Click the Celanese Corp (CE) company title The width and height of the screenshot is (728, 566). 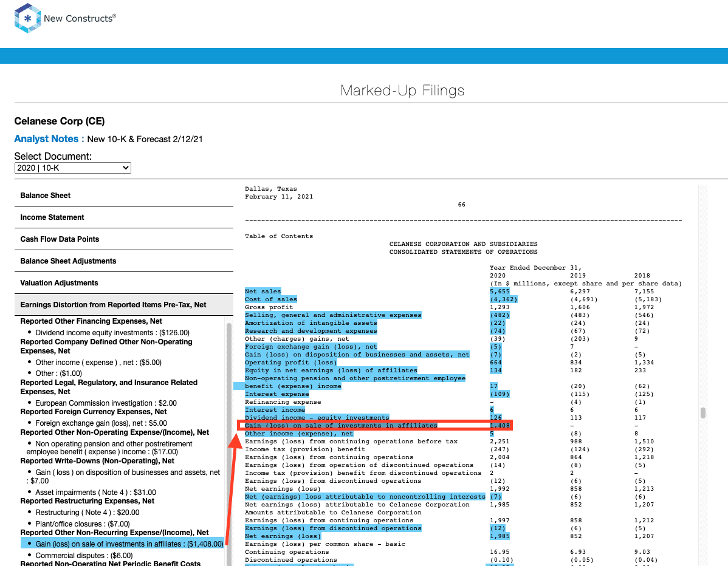pyautogui.click(x=60, y=121)
